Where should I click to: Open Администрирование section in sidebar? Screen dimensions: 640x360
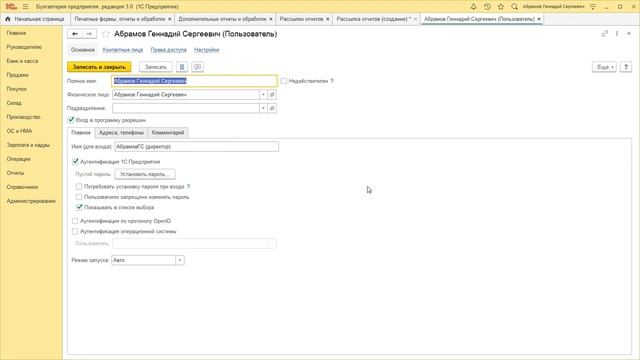(31, 201)
